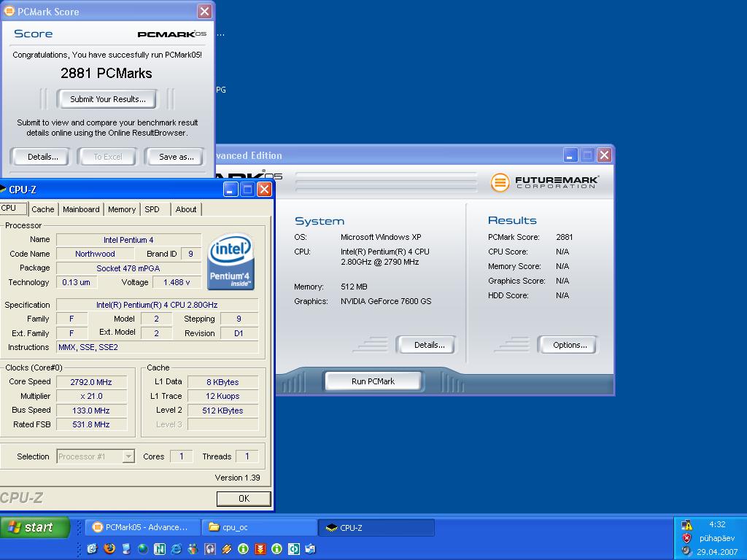Click the Intel Pentium 4 inside logo
Screen dimensions: 747x560
[x=231, y=261]
